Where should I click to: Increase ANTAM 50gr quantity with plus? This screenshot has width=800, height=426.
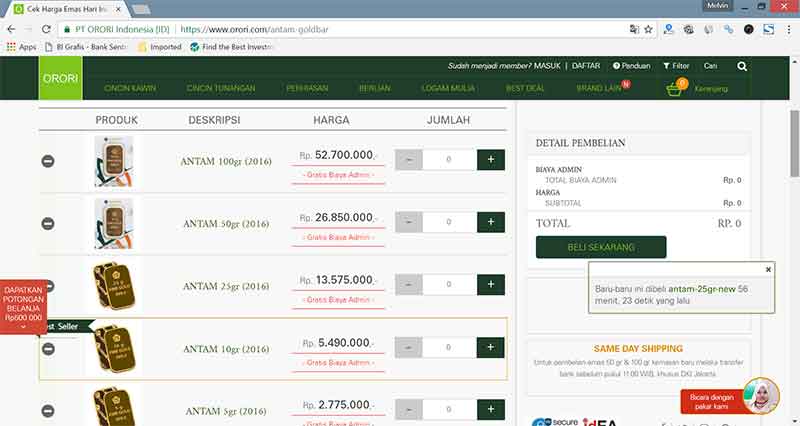491,222
